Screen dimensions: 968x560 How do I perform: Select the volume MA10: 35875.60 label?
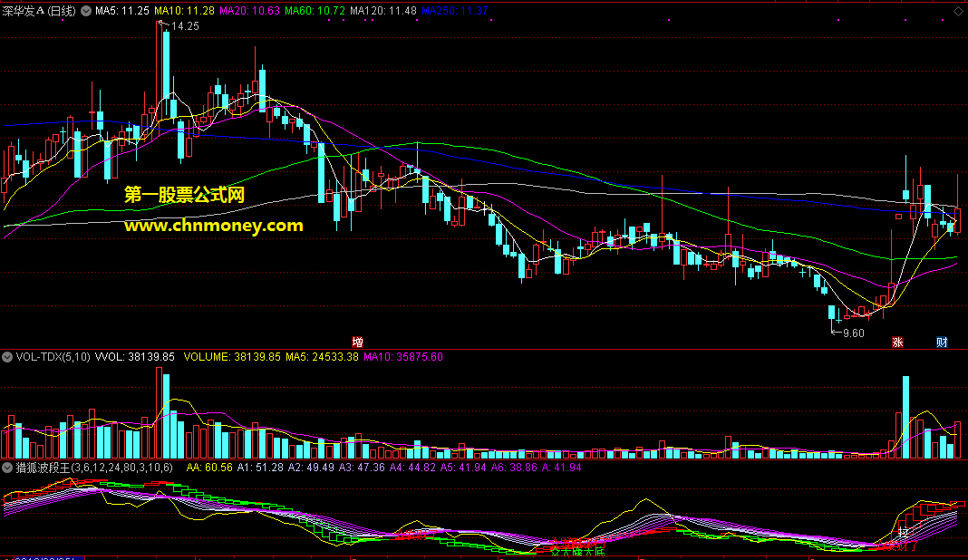403,357
